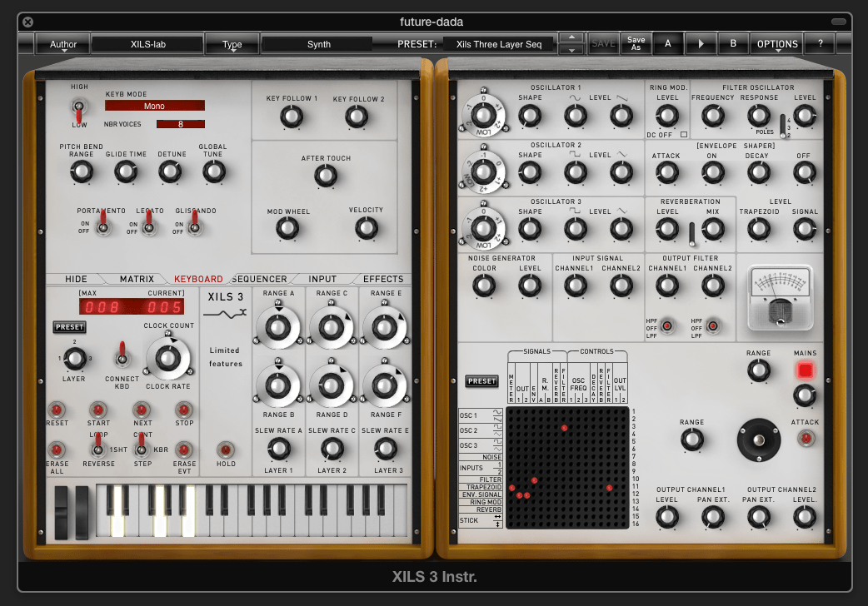Click the red RESET sequencer button
The image size is (868, 606).
pos(56,410)
